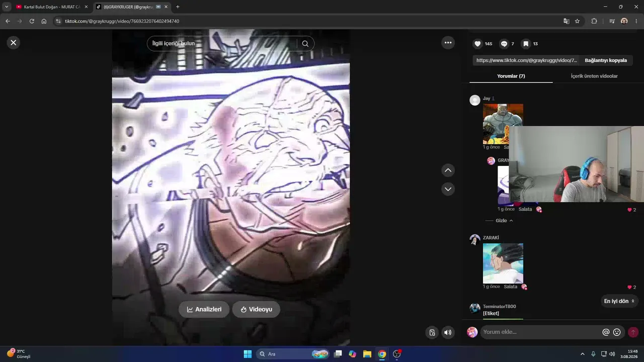This screenshot has height=362, width=644.
Task: Like the GRAYKRUGER reply heart
Action: tap(629, 210)
